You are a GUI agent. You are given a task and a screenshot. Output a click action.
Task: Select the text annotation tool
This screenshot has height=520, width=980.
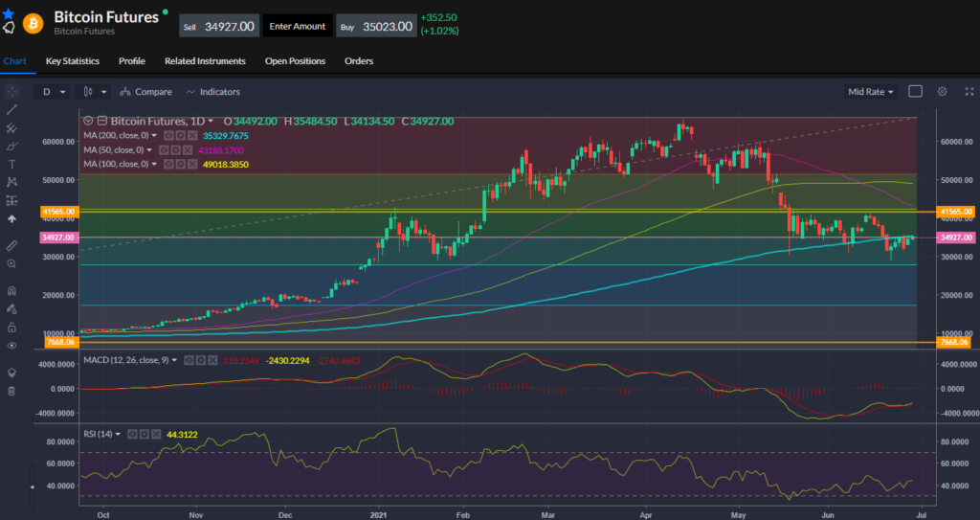(11, 165)
